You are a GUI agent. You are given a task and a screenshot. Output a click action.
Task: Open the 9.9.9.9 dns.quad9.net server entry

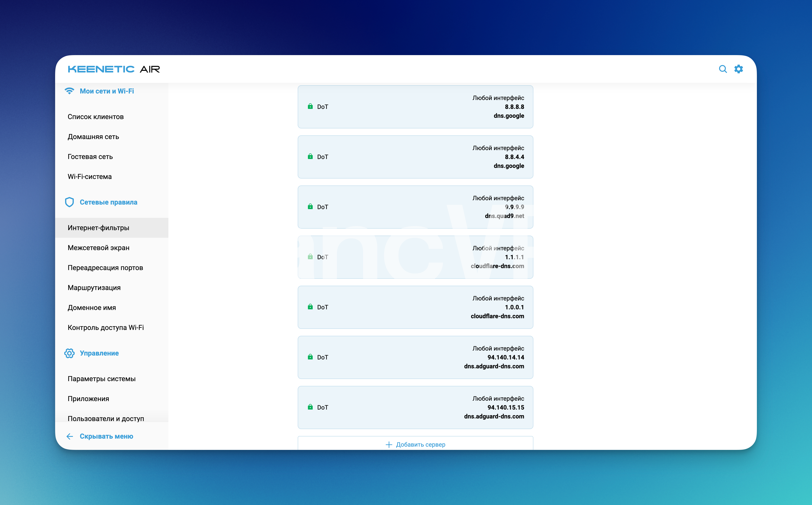[415, 207]
